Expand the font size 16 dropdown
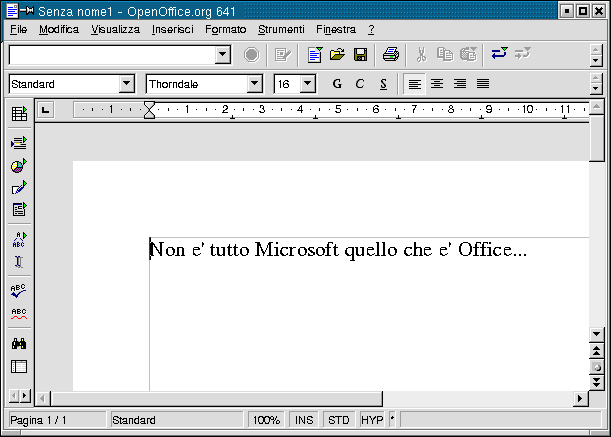The width and height of the screenshot is (611, 437). [307, 83]
